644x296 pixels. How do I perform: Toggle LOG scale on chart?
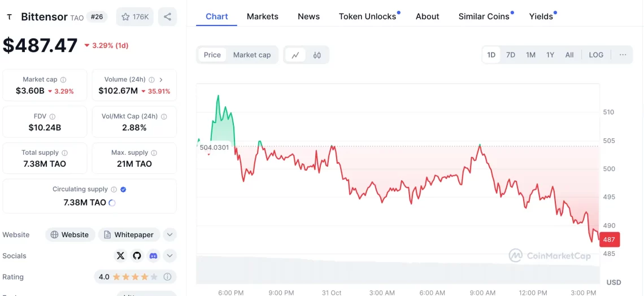596,55
